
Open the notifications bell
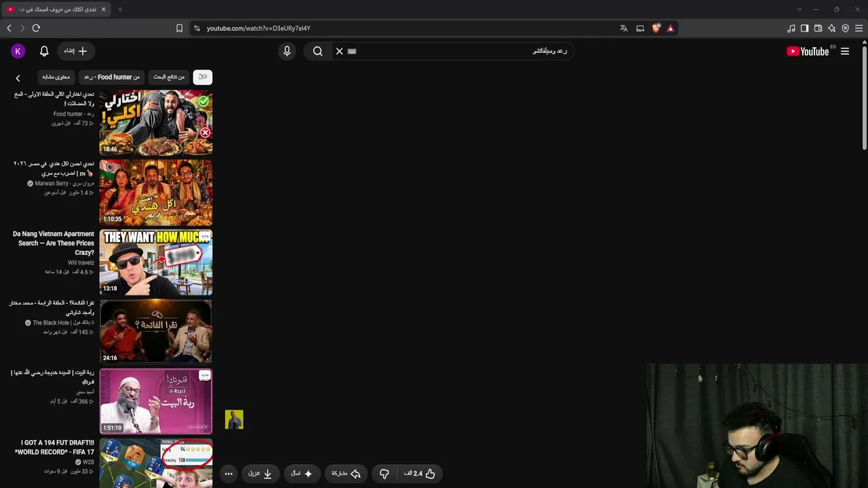[x=44, y=51]
